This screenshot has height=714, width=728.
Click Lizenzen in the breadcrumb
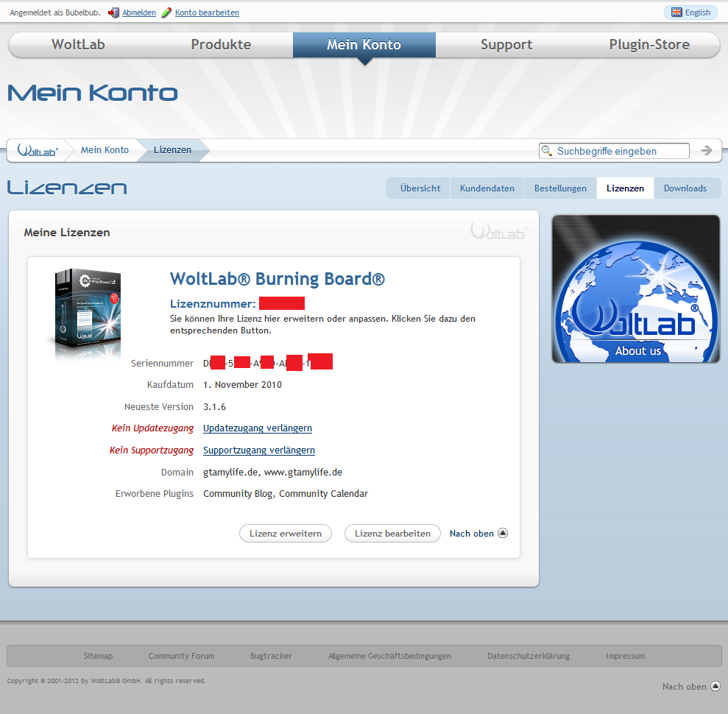[x=172, y=150]
